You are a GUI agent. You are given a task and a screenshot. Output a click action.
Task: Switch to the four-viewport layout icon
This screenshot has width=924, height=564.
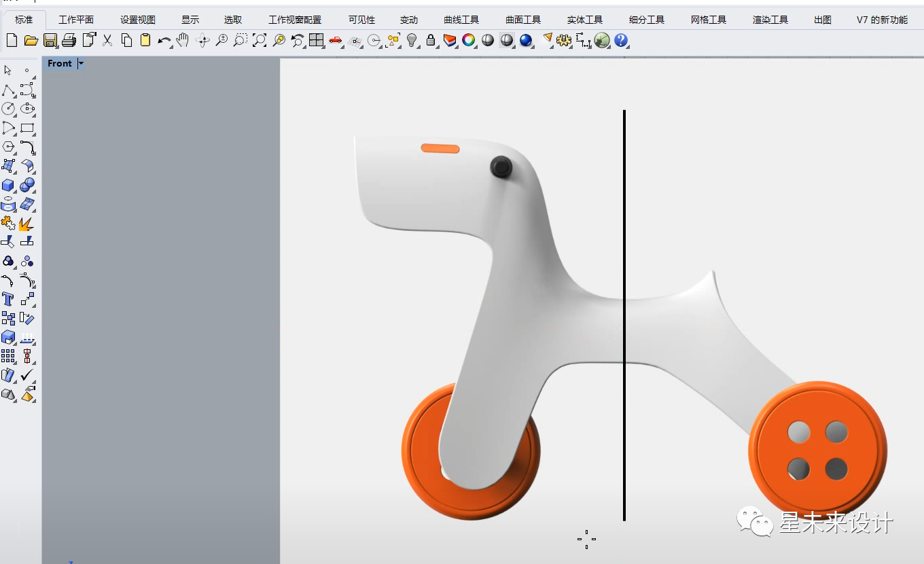(x=316, y=41)
